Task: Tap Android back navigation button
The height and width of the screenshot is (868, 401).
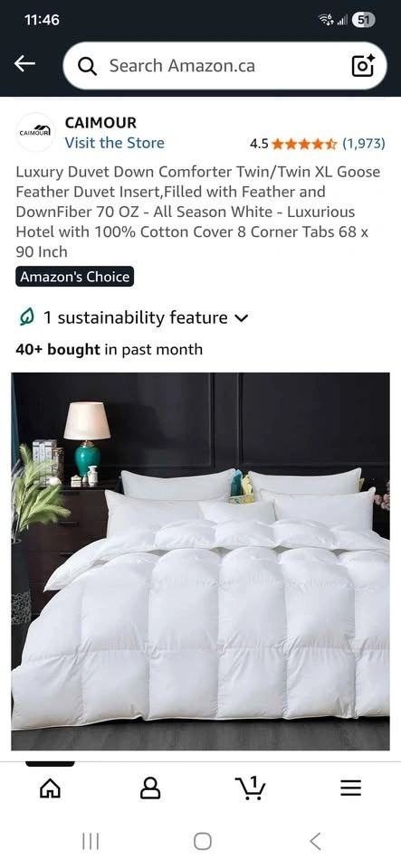Action: point(315,842)
